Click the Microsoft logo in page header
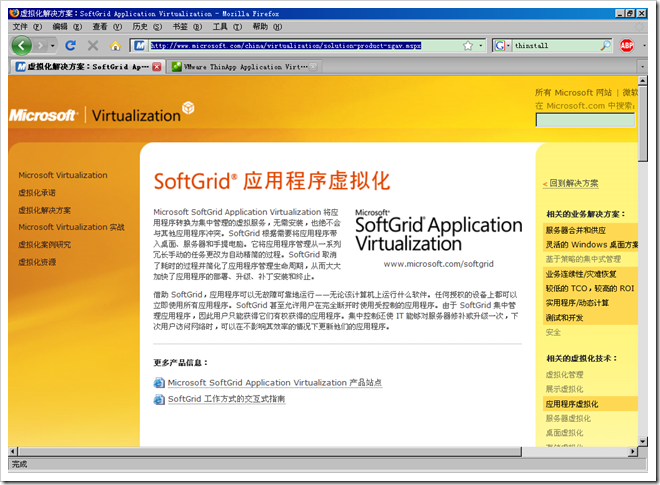Screen dimensions: 660x485 pyautogui.click(x=43, y=115)
